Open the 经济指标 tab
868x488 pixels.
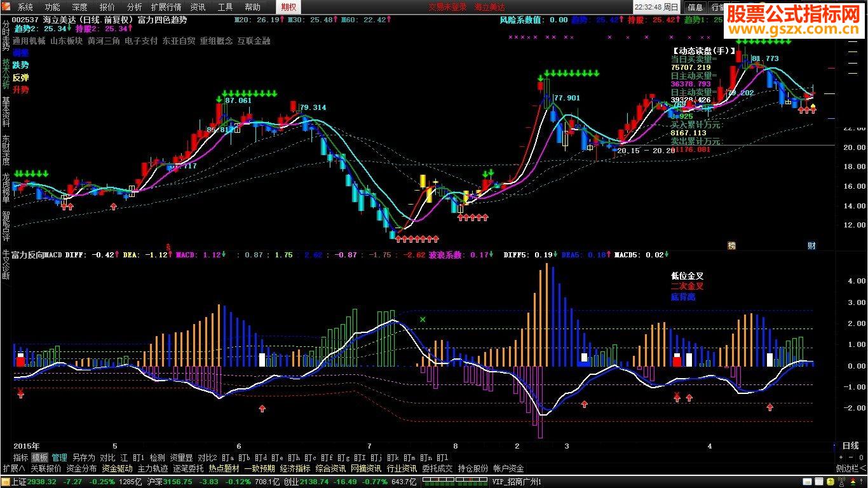pyautogui.click(x=295, y=468)
